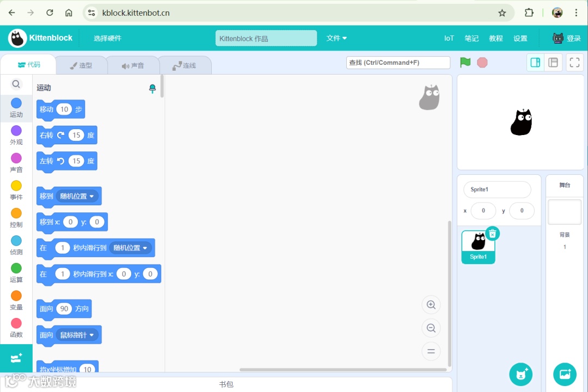Click the project name field Kittenblock 作品
This screenshot has width=588, height=392.
point(266,38)
